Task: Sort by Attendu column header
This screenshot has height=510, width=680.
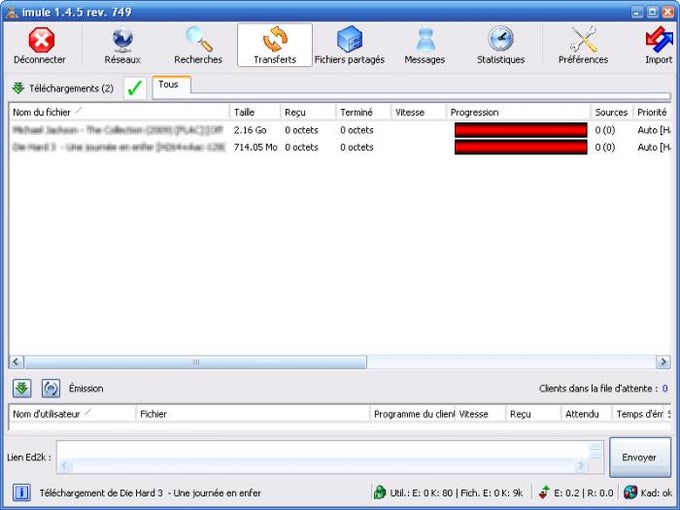Action: click(586, 414)
